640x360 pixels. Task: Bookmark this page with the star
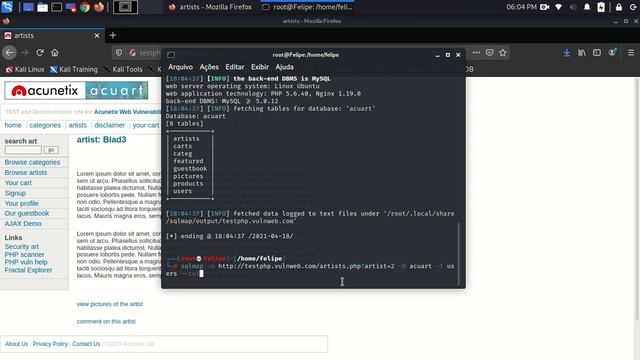click(502, 53)
